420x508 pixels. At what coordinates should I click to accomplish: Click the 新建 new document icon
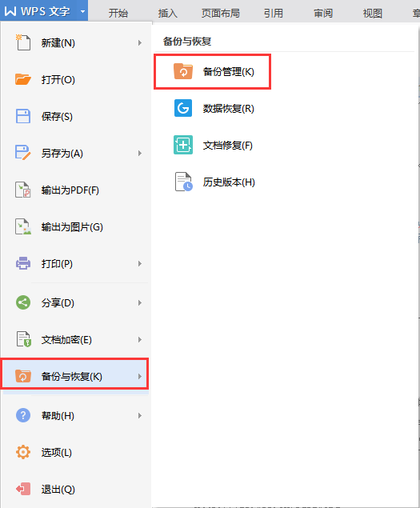point(23,42)
